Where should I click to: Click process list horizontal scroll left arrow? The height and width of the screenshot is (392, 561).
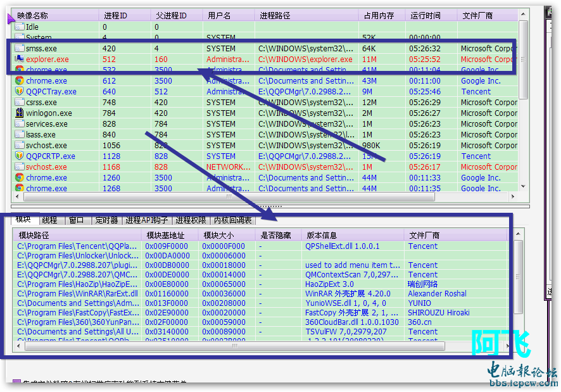(18, 196)
